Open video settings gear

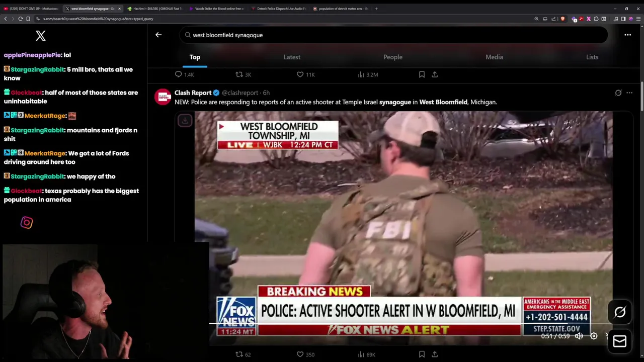594,336
